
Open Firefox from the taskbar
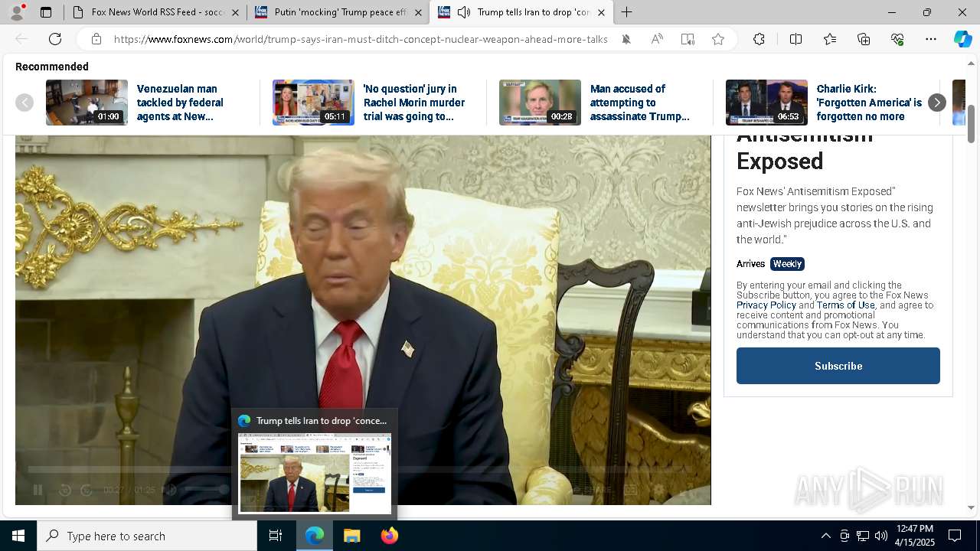(x=389, y=536)
